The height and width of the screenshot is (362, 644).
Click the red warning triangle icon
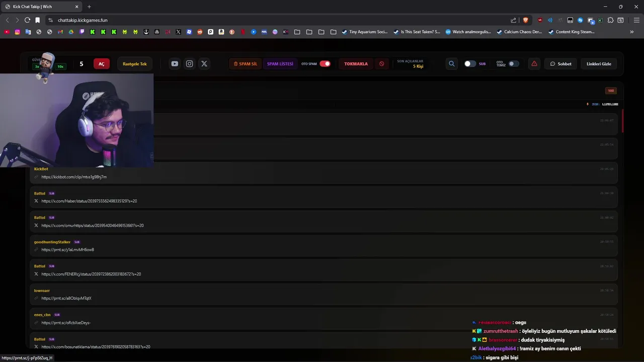pyautogui.click(x=534, y=64)
